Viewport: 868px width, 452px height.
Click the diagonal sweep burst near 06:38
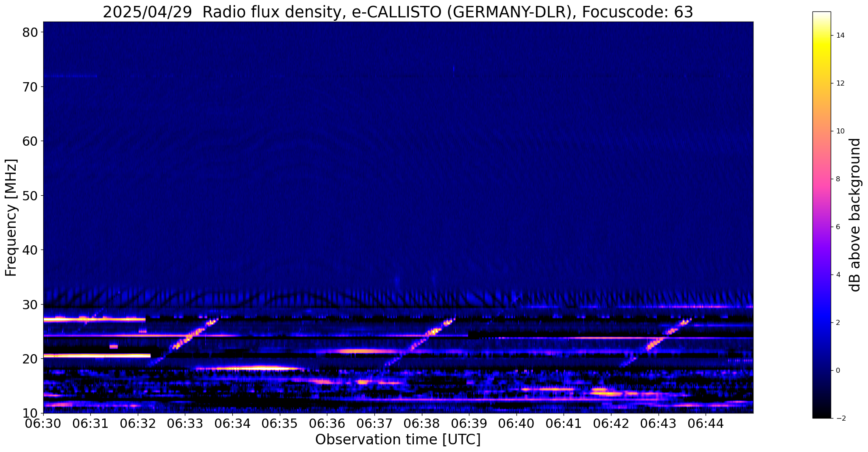click(420, 342)
